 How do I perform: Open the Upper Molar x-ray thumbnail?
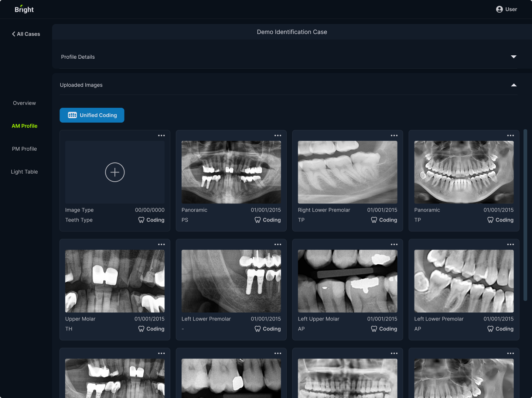[115, 281]
